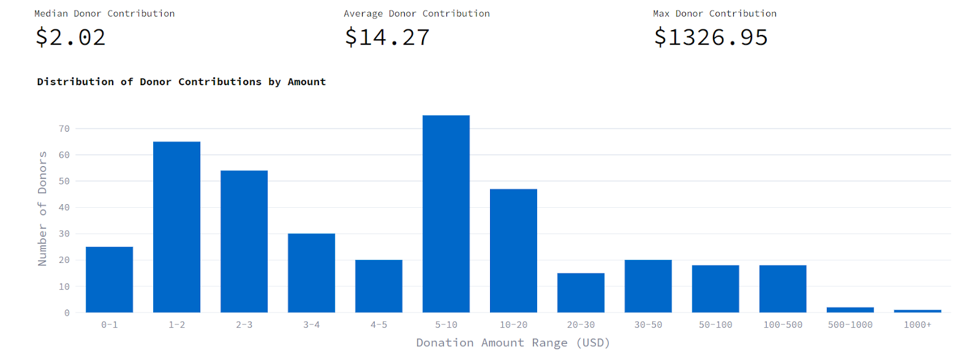
Task: Click the 5-10 label on x-axis
Action: (446, 325)
